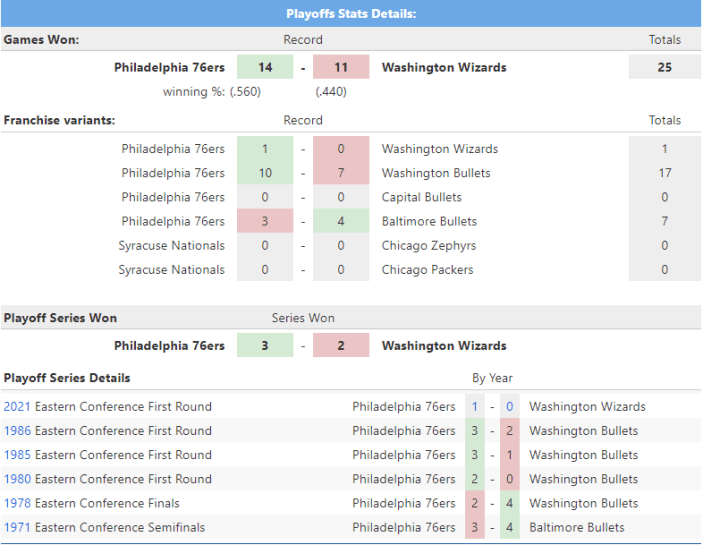The width and height of the screenshot is (703, 545).
Task: Open the 2021 playoff series link
Action: click(x=17, y=407)
